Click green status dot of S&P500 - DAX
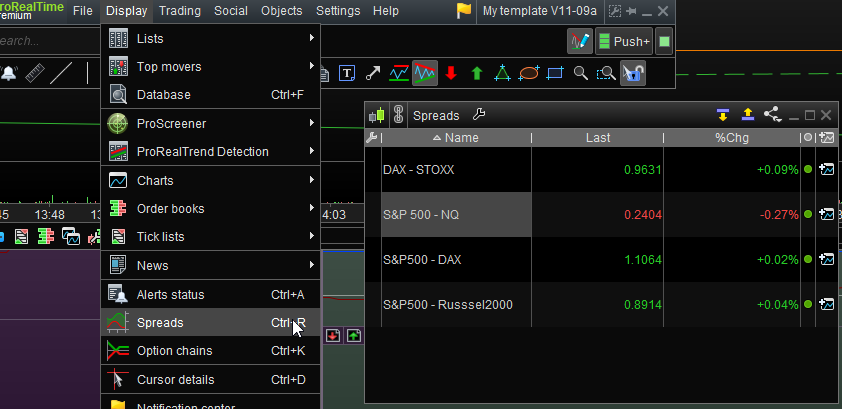This screenshot has height=409, width=842. pyautogui.click(x=808, y=260)
